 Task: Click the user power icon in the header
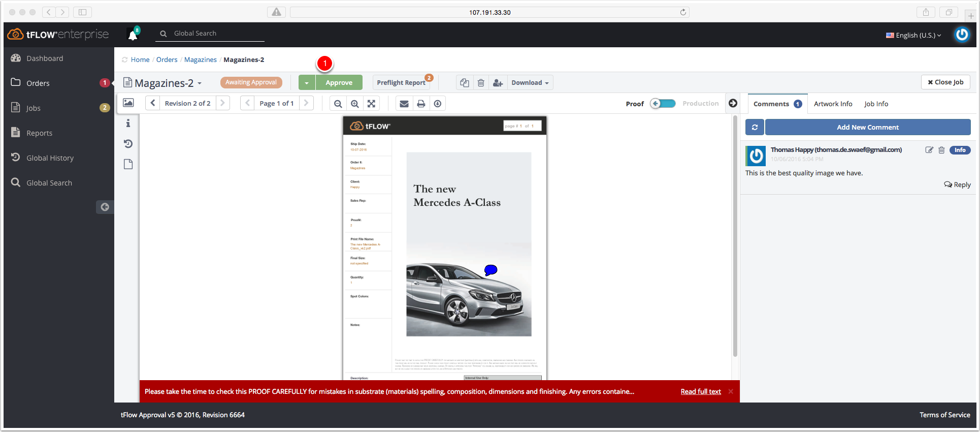962,35
